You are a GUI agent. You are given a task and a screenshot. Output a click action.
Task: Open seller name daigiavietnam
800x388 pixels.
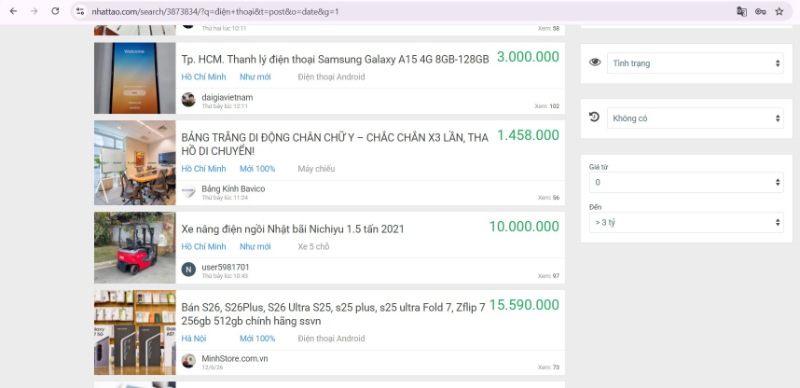pyautogui.click(x=227, y=97)
